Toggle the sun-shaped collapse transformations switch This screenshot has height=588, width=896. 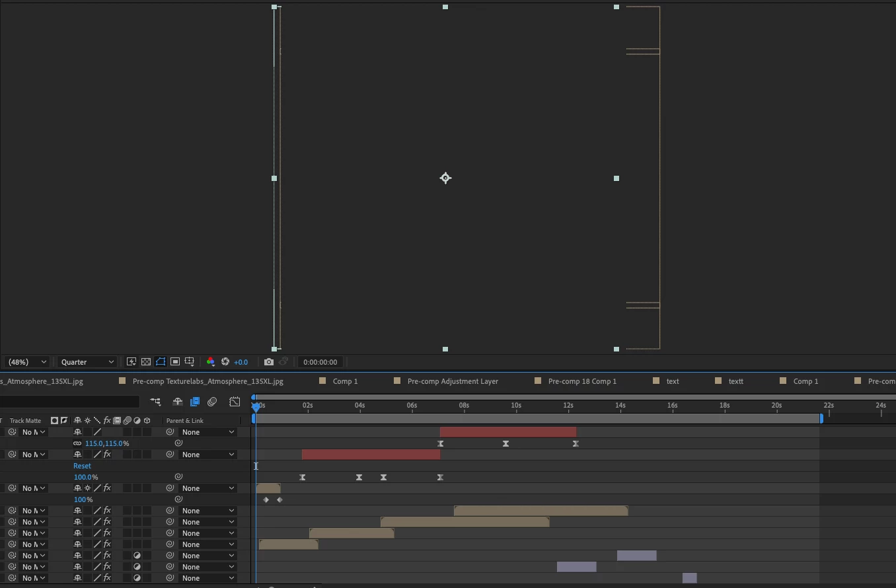[87, 488]
